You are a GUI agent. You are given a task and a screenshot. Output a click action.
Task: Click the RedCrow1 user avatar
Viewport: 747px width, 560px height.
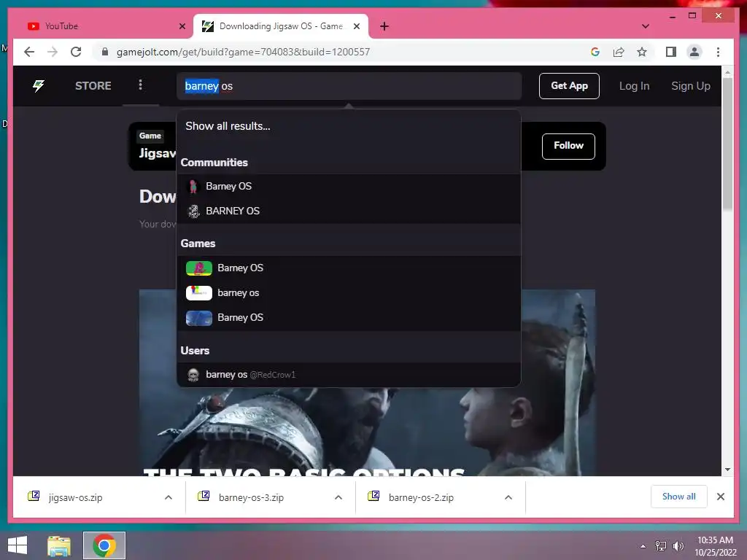193,375
